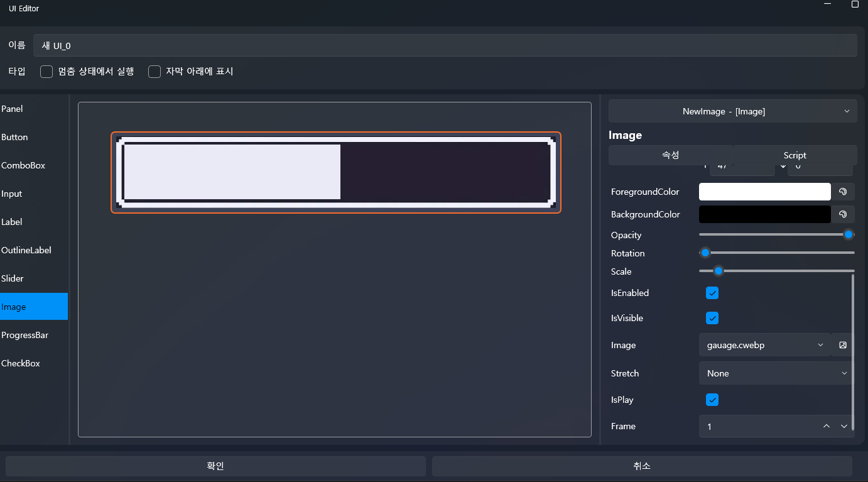Increase Frame value with up arrow
Image resolution: width=868 pixels, height=482 pixels.
coord(827,427)
